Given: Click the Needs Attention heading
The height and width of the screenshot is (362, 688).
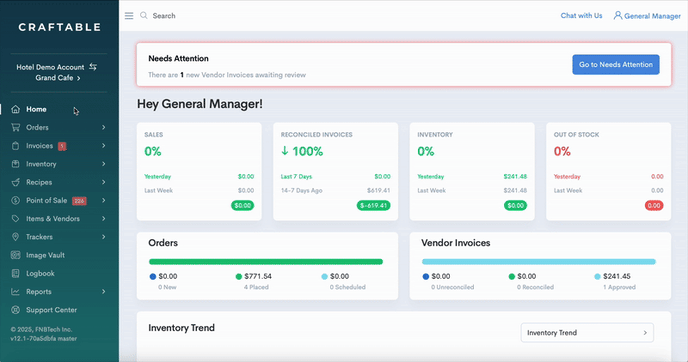Looking at the screenshot, I should tap(178, 58).
